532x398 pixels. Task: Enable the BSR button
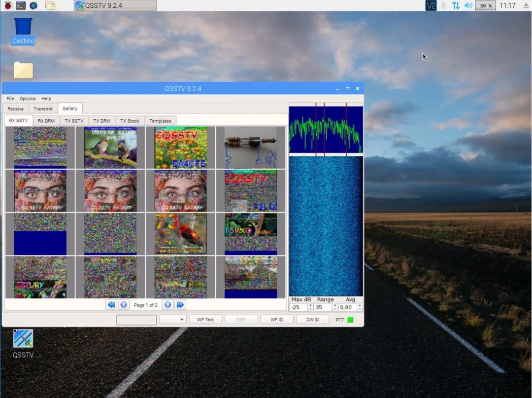[x=241, y=319]
